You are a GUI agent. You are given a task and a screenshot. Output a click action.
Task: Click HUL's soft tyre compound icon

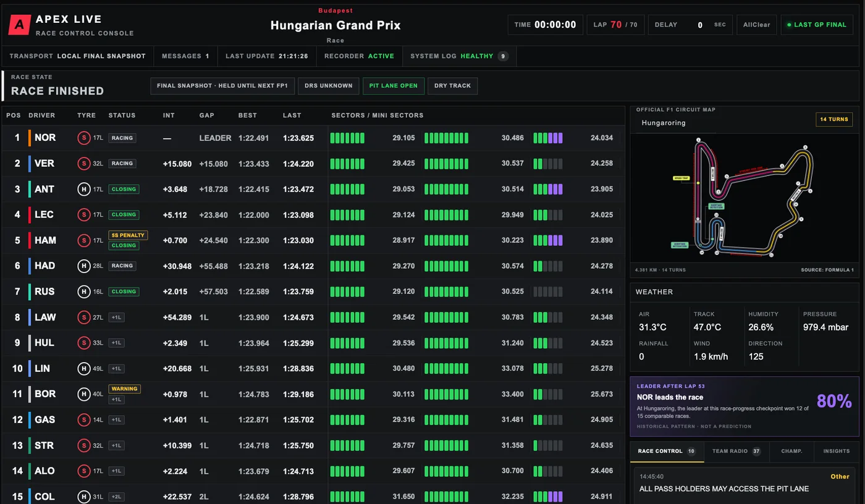(83, 343)
